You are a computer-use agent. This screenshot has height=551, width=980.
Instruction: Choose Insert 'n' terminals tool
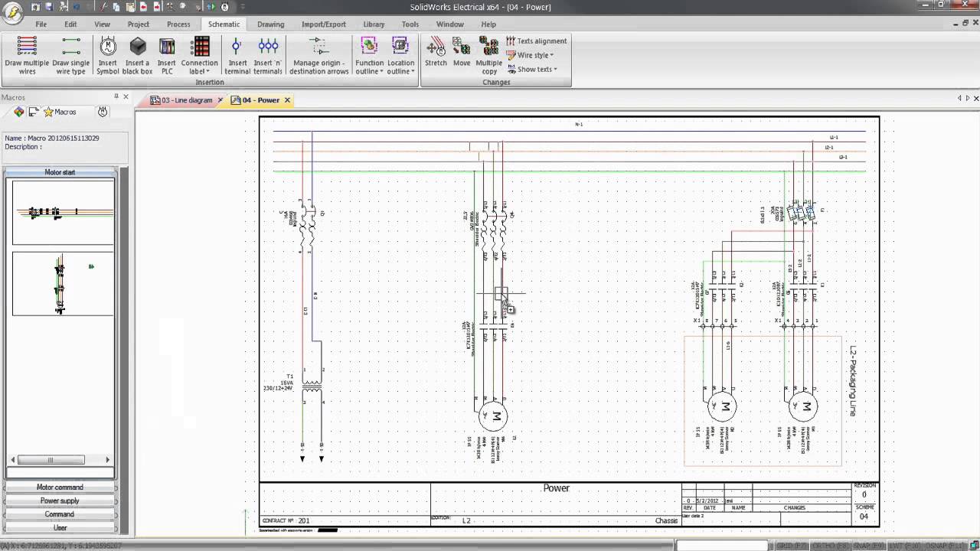tap(268, 56)
